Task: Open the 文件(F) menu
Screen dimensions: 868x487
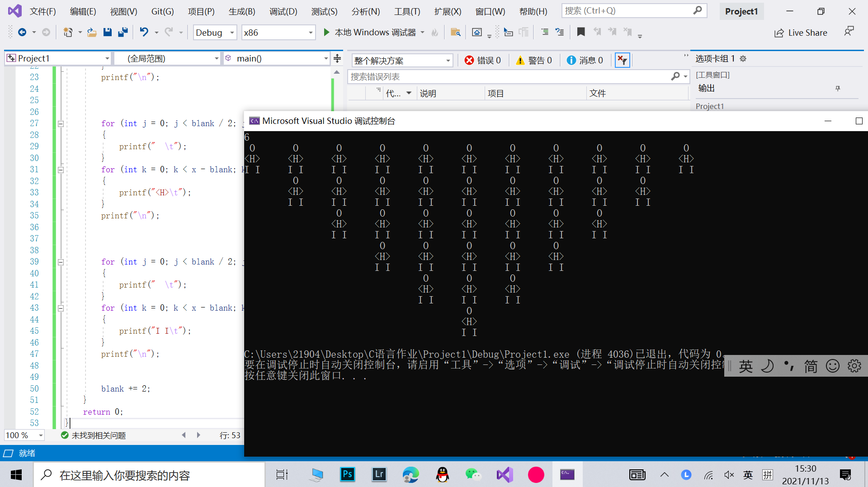Action: pos(43,11)
